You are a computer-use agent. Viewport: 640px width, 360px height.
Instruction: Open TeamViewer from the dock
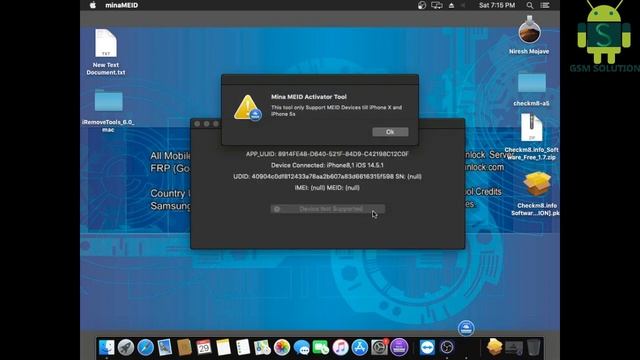point(427,347)
